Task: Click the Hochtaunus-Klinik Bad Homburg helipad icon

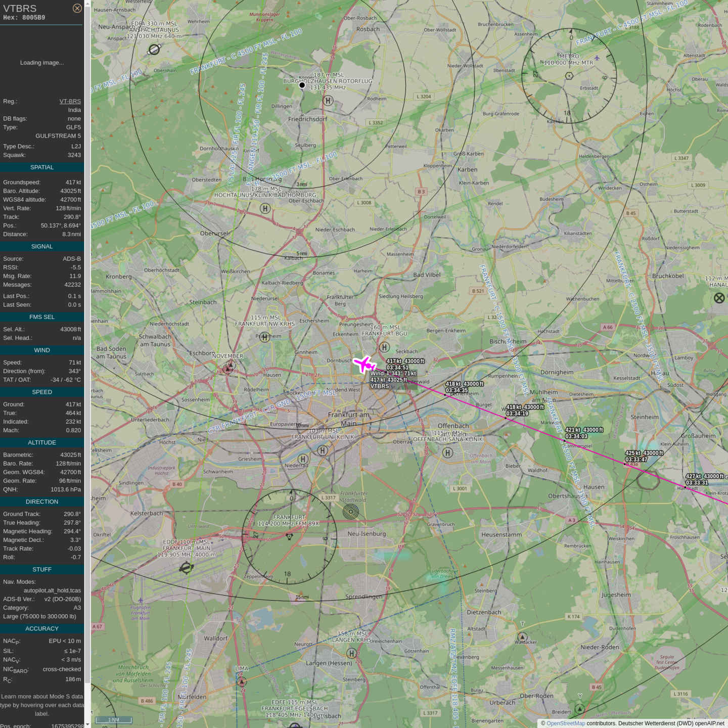Action: tap(265, 208)
